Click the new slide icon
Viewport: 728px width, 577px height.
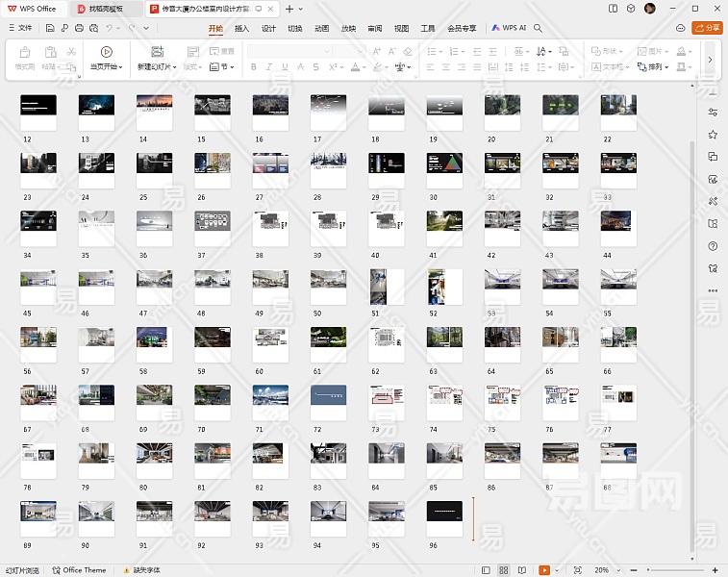coord(157,52)
